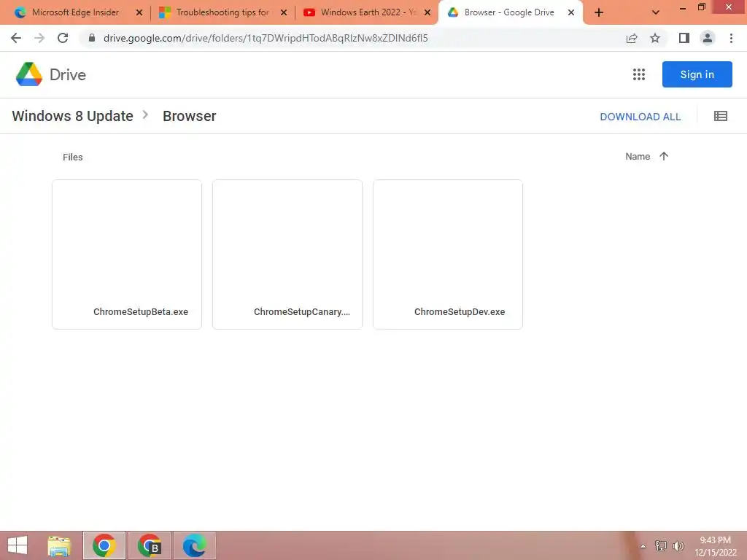Open Chrome Beta taskbar icon
The image size is (747, 560).
[x=150, y=545]
